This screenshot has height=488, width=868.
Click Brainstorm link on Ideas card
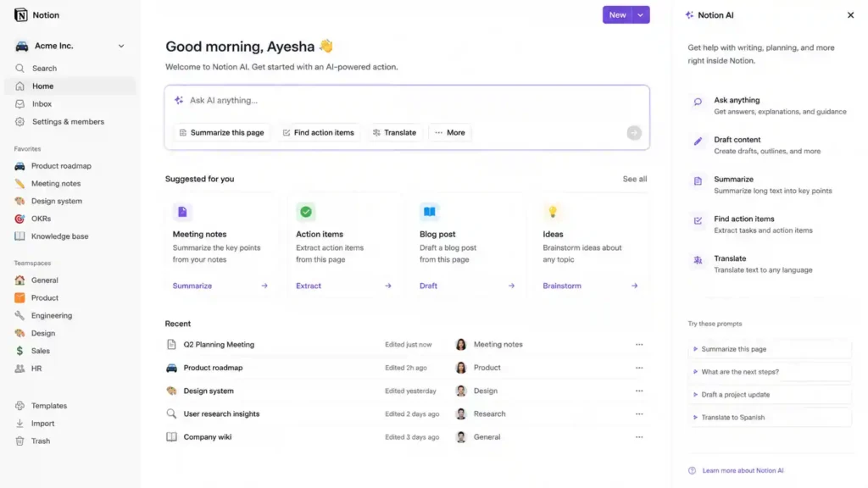coord(562,286)
